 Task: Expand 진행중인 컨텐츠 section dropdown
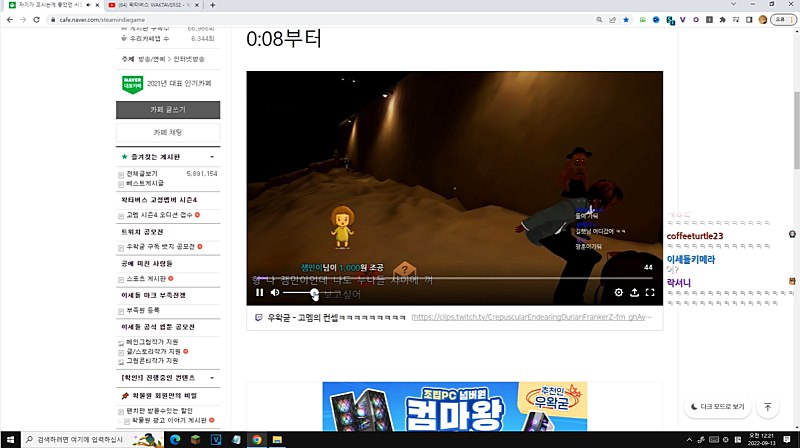(211, 378)
